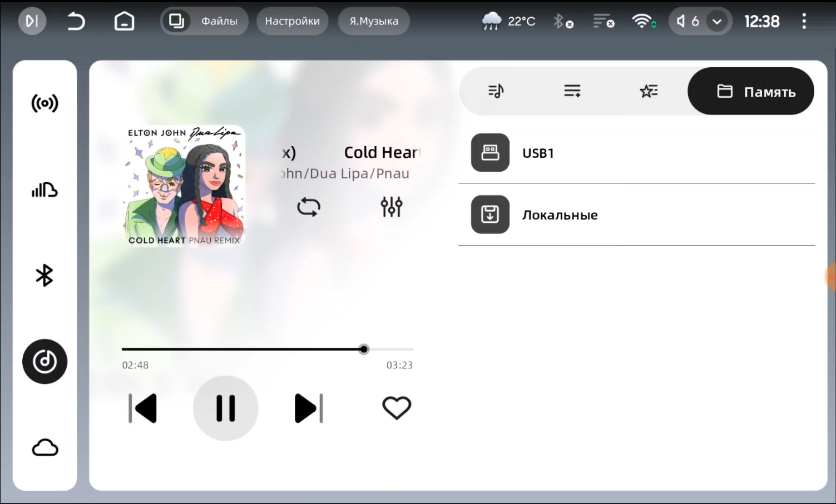836x504 pixels.
Task: Open the radio source in sidebar
Action: pos(44,103)
